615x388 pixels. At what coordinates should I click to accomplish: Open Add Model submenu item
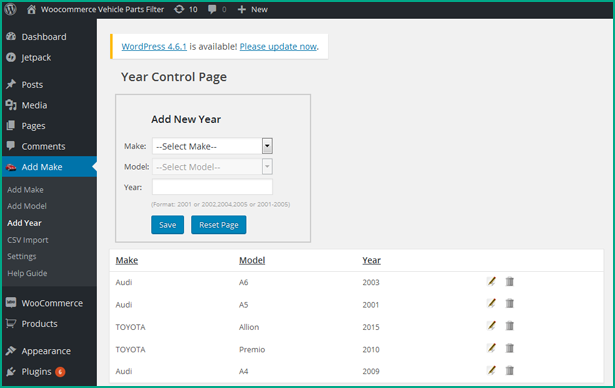click(x=27, y=206)
